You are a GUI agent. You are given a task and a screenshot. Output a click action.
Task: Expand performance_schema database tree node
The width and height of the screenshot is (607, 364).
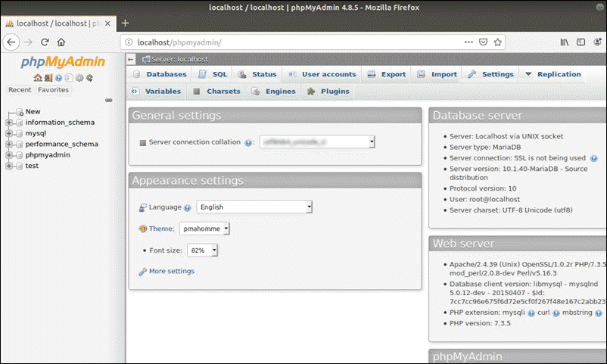[8, 144]
